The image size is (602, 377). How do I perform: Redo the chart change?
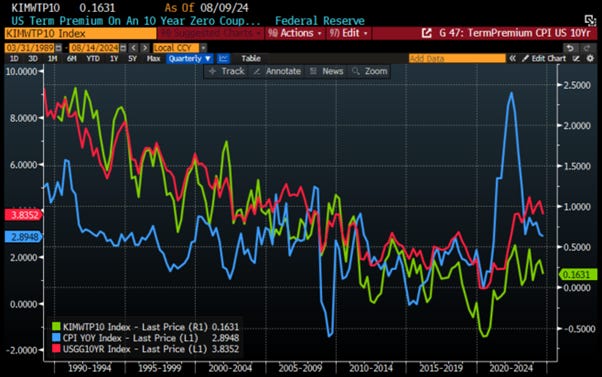coord(587,48)
